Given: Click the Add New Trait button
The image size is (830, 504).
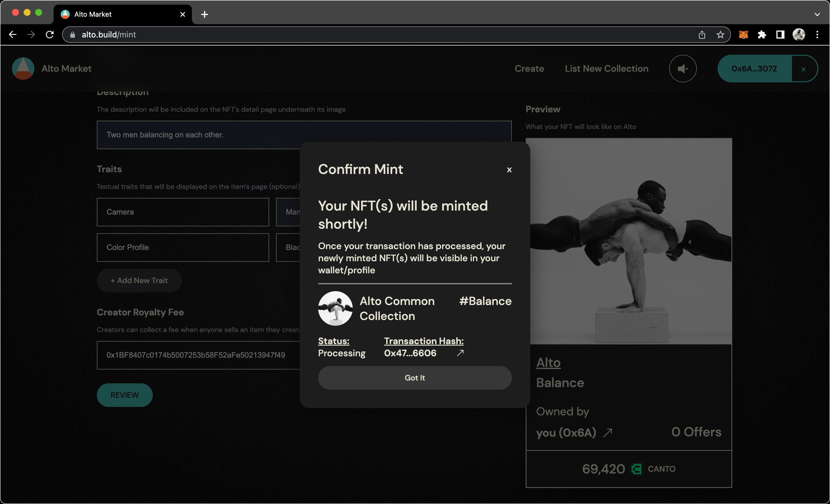Looking at the screenshot, I should (139, 281).
